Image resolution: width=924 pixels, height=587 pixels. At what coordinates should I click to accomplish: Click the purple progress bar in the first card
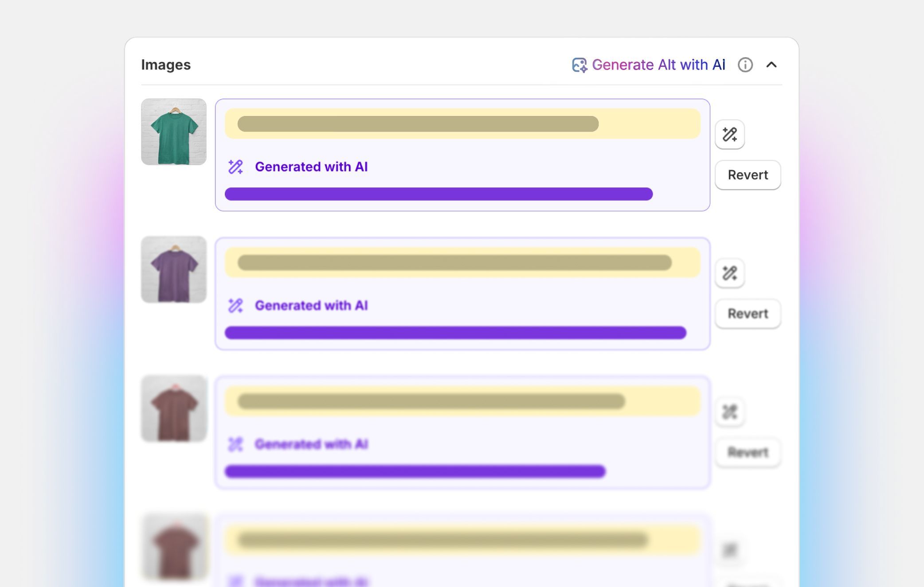pos(439,194)
